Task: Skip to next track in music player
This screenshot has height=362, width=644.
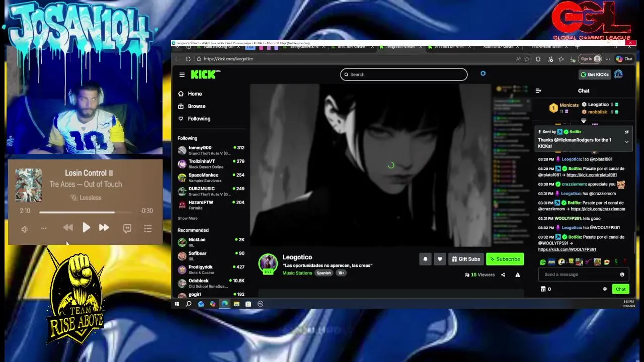Action: click(104, 228)
